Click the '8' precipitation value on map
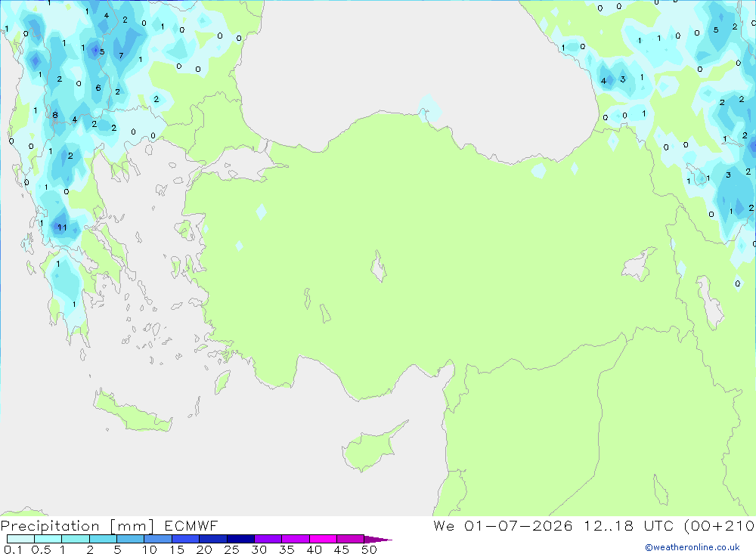Image resolution: width=756 pixels, height=554 pixels. pyautogui.click(x=55, y=115)
